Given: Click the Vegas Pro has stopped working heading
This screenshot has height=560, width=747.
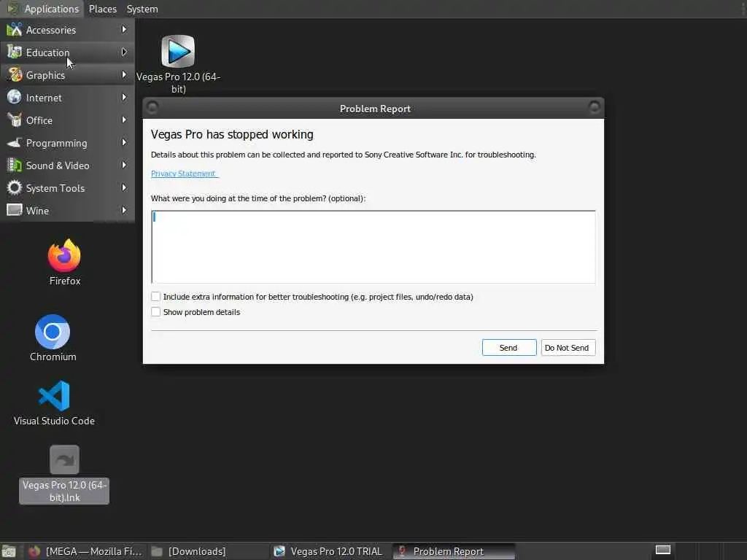Looking at the screenshot, I should (232, 135).
